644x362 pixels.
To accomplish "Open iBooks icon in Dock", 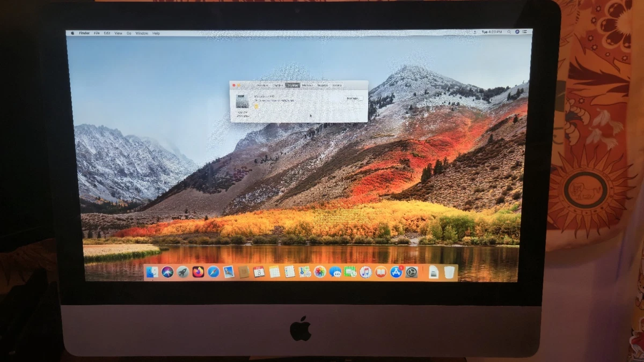I will [x=380, y=272].
